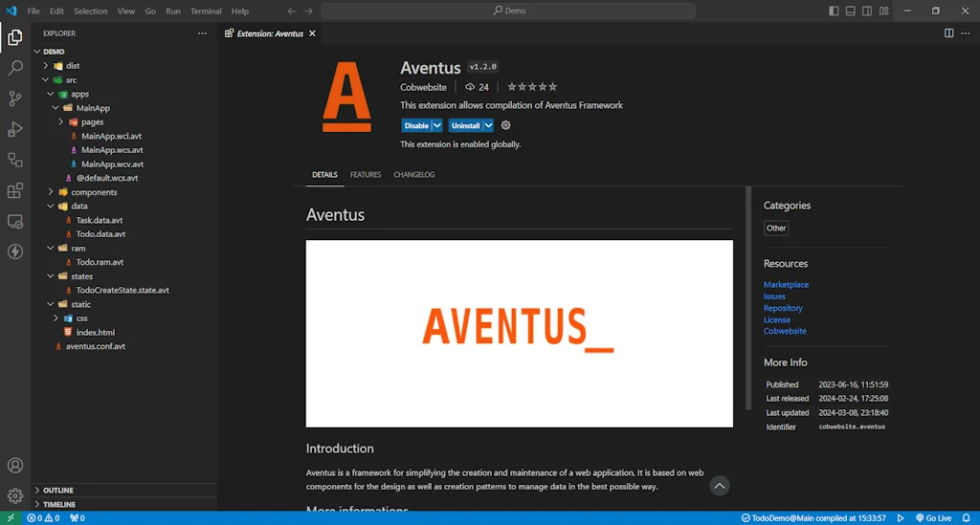The width and height of the screenshot is (980, 525).
Task: Click the Other category badge
Action: 776,228
